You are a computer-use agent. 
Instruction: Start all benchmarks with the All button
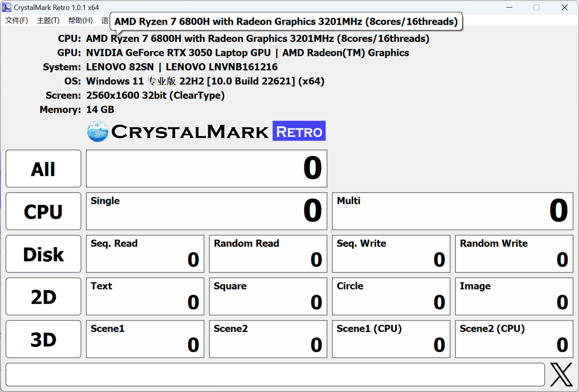(43, 168)
